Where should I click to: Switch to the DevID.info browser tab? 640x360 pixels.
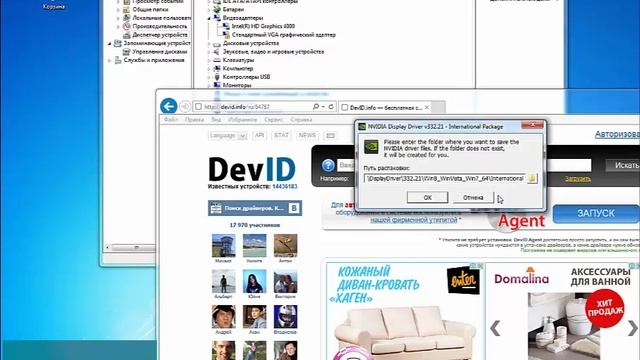click(x=385, y=107)
